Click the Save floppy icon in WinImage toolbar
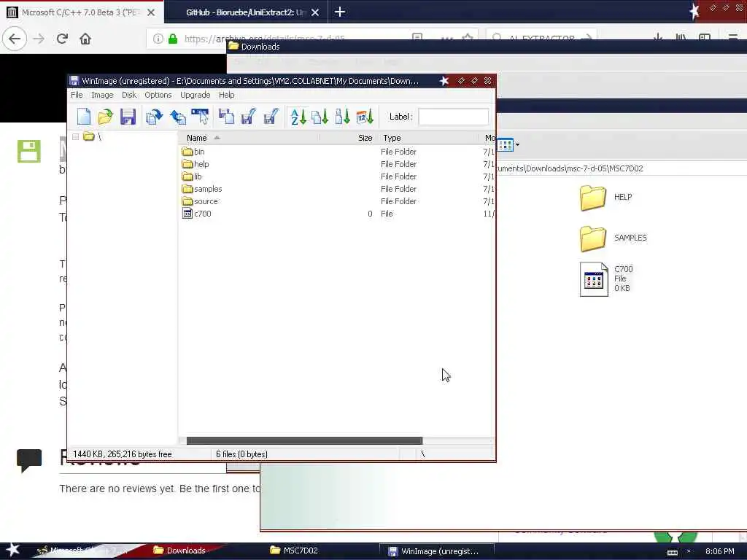Screen dimensions: 747x560 [128, 116]
